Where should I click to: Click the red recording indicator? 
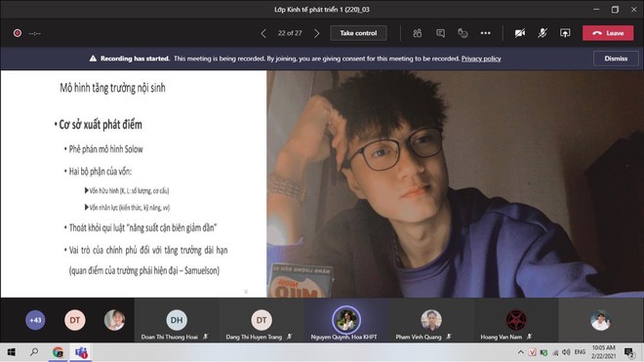tap(18, 33)
